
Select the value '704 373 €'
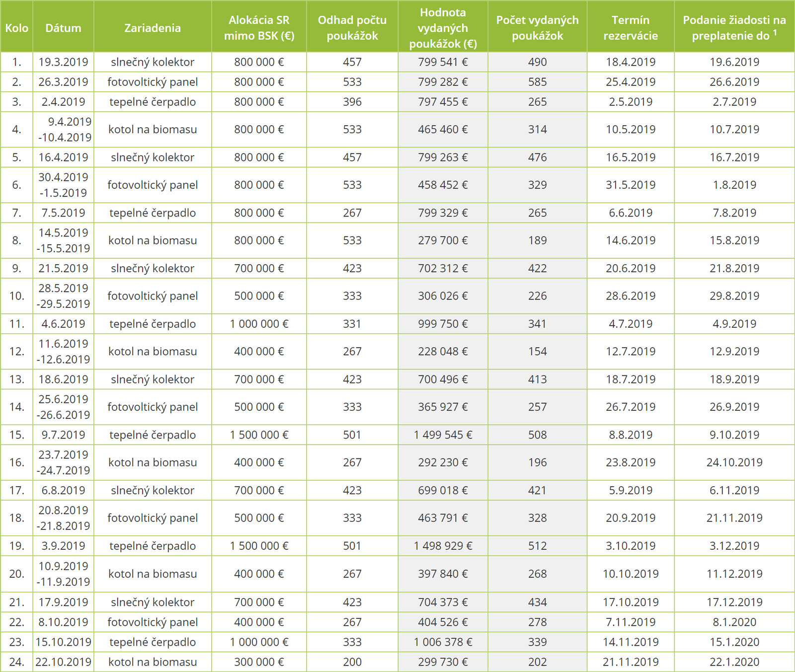click(x=443, y=602)
